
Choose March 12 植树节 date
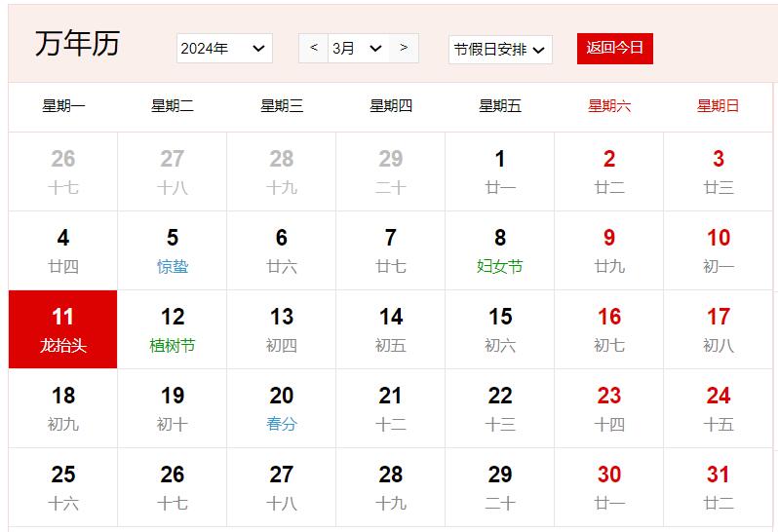point(173,329)
